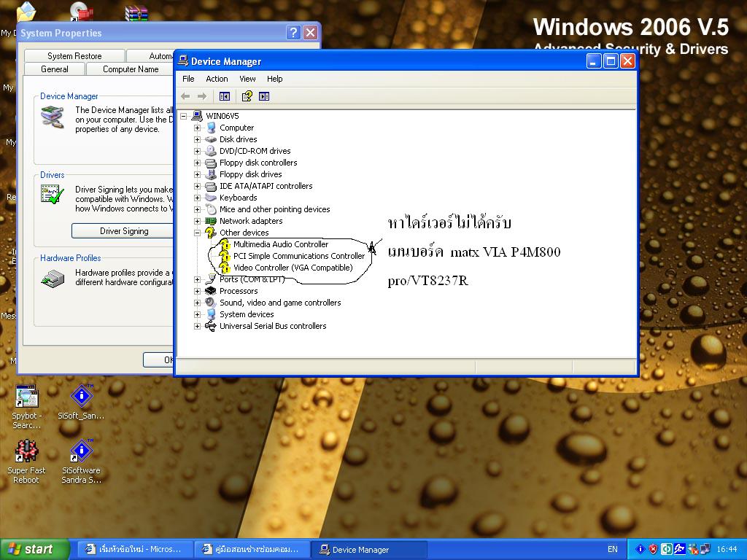The width and height of the screenshot is (747, 560).
Task: Click the Start button
Action: coord(34,549)
